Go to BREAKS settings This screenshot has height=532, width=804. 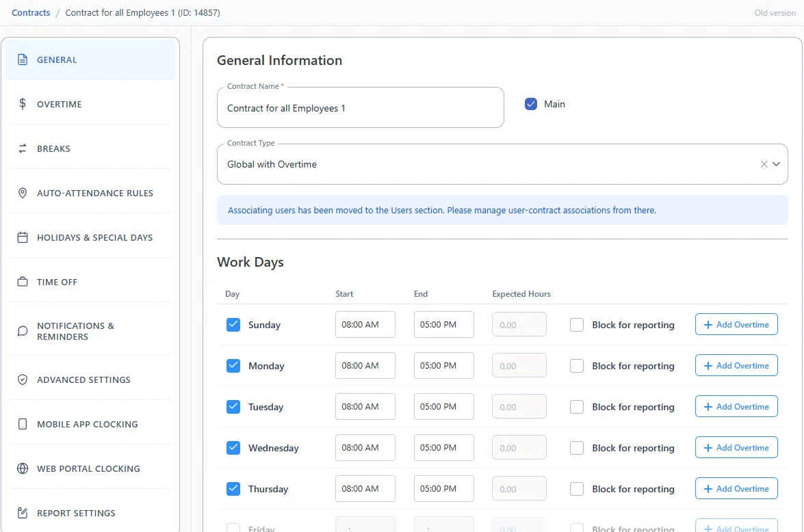point(90,148)
